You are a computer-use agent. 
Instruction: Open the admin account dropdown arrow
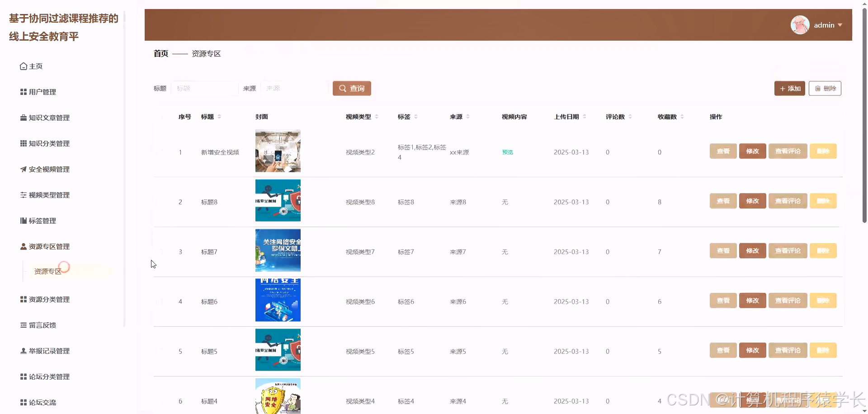tap(841, 25)
